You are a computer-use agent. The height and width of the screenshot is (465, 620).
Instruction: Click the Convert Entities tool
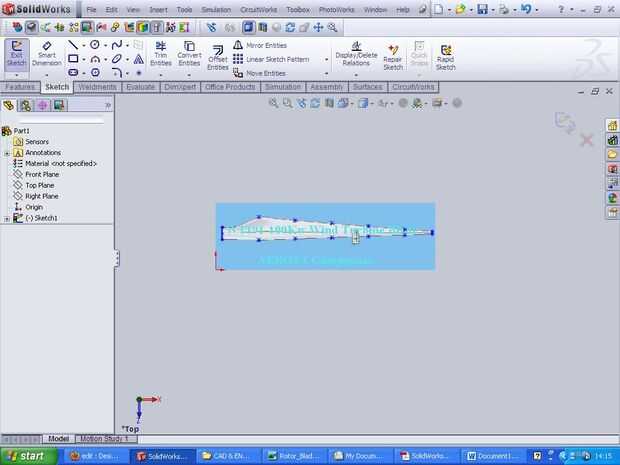[x=189, y=54]
